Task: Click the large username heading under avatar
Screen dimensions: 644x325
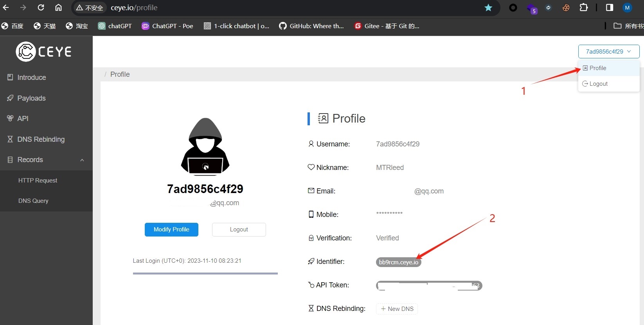Action: (x=205, y=189)
